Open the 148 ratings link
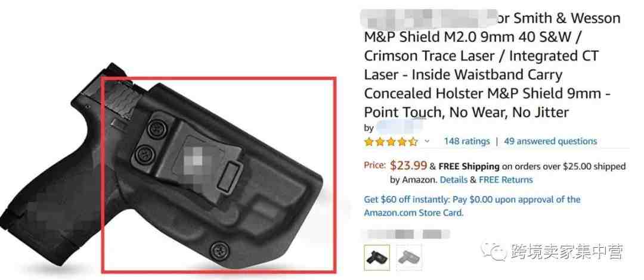This screenshot has width=644, height=280. click(466, 141)
